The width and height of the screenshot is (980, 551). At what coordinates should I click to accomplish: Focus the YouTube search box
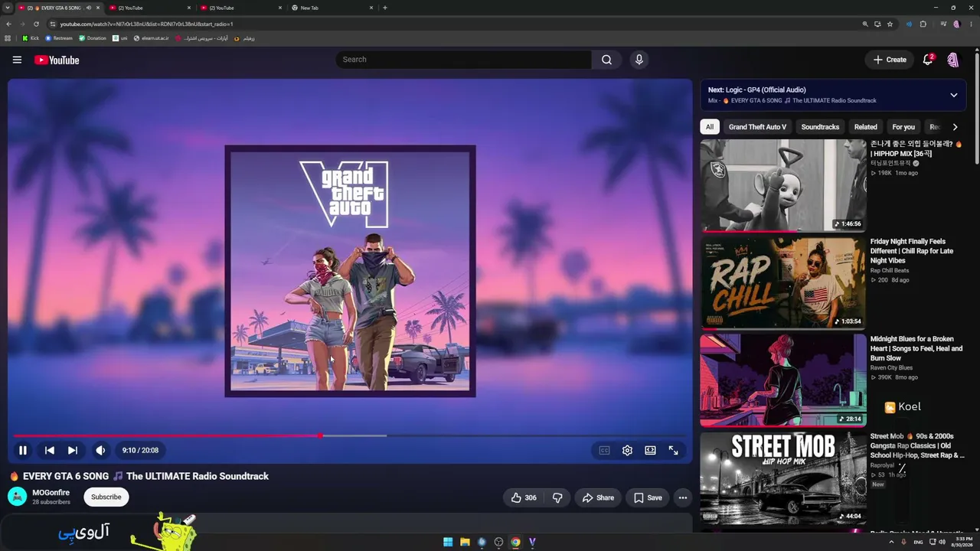pos(463,60)
